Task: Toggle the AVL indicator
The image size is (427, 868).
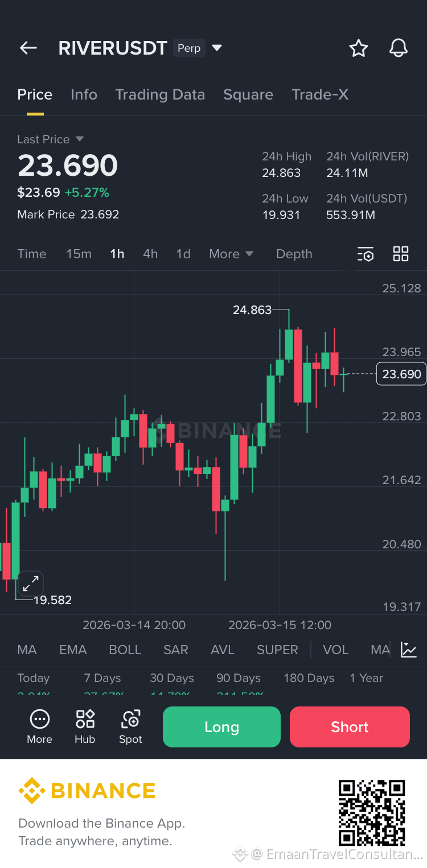Action: point(223,650)
